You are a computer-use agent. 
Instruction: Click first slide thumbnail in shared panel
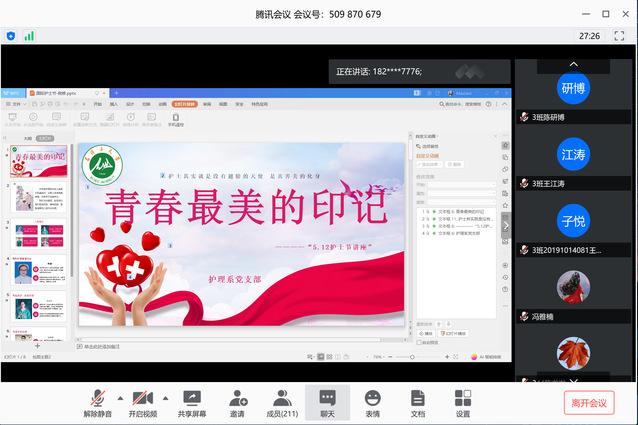(x=39, y=162)
